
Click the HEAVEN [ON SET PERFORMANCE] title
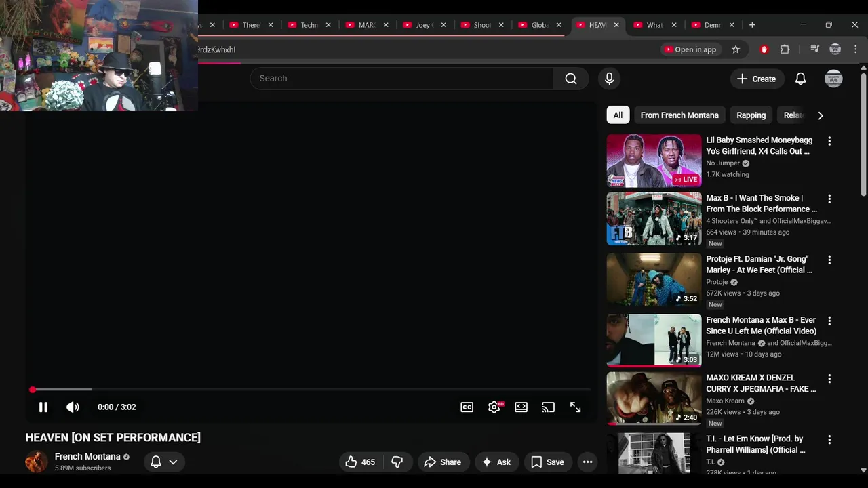(x=113, y=438)
